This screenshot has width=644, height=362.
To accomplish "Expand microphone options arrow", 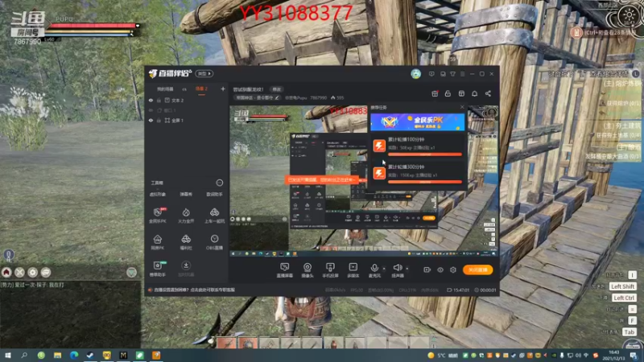I will (x=384, y=269).
